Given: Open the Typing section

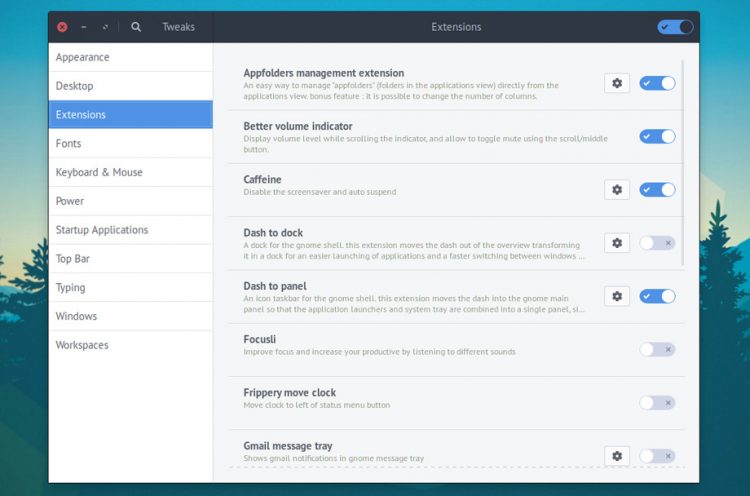Looking at the screenshot, I should pos(131,287).
